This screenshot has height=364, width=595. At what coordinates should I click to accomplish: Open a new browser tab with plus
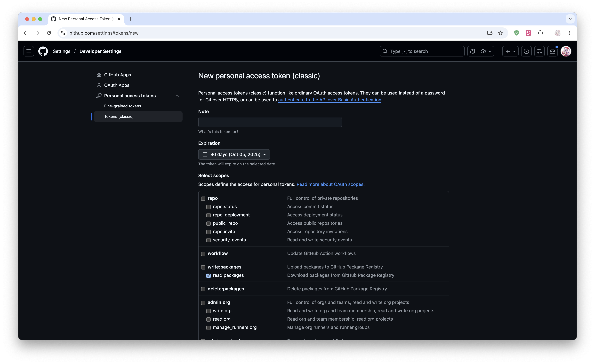131,19
